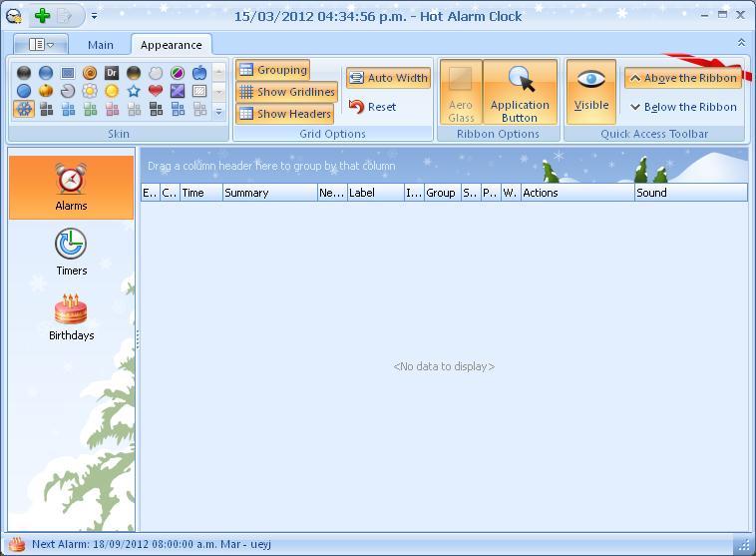Open the Birthdays section
The width and height of the screenshot is (756, 556).
(71, 317)
